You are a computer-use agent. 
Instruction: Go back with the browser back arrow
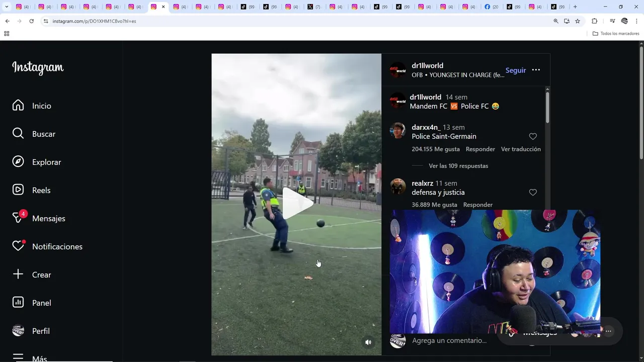pyautogui.click(x=7, y=21)
